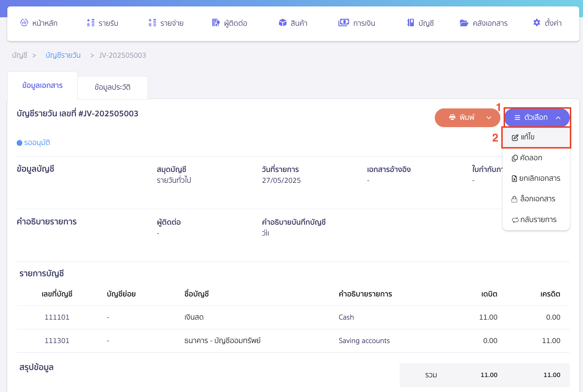
Task: Expand the พิมพ์ print dropdown arrow
Action: click(489, 117)
